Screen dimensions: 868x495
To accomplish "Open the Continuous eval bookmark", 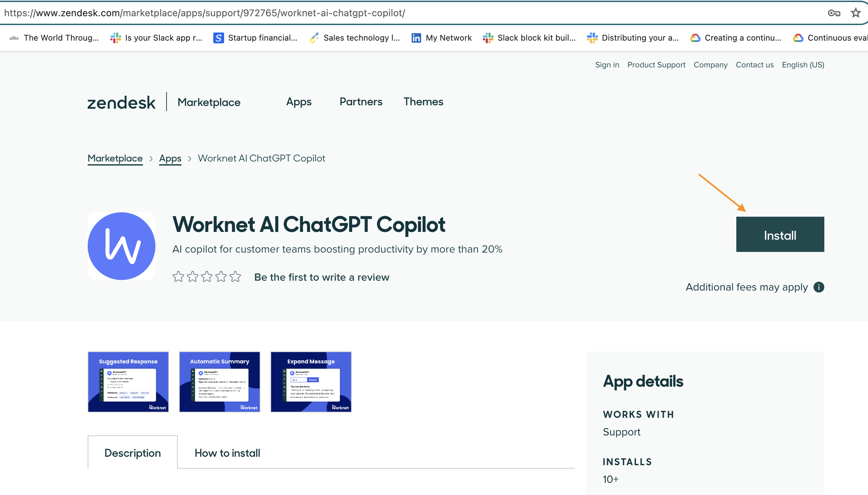I will 830,38.
